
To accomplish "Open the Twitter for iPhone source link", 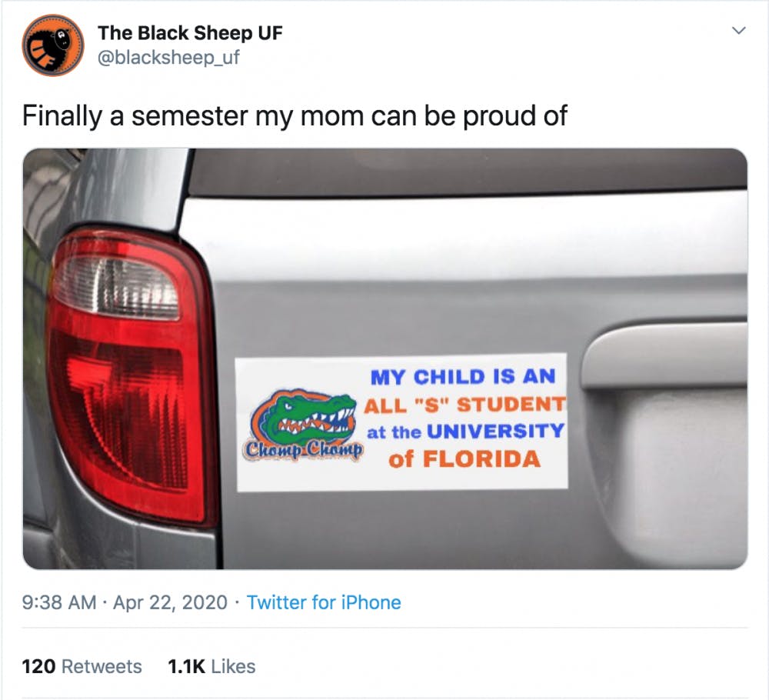I will point(322,602).
